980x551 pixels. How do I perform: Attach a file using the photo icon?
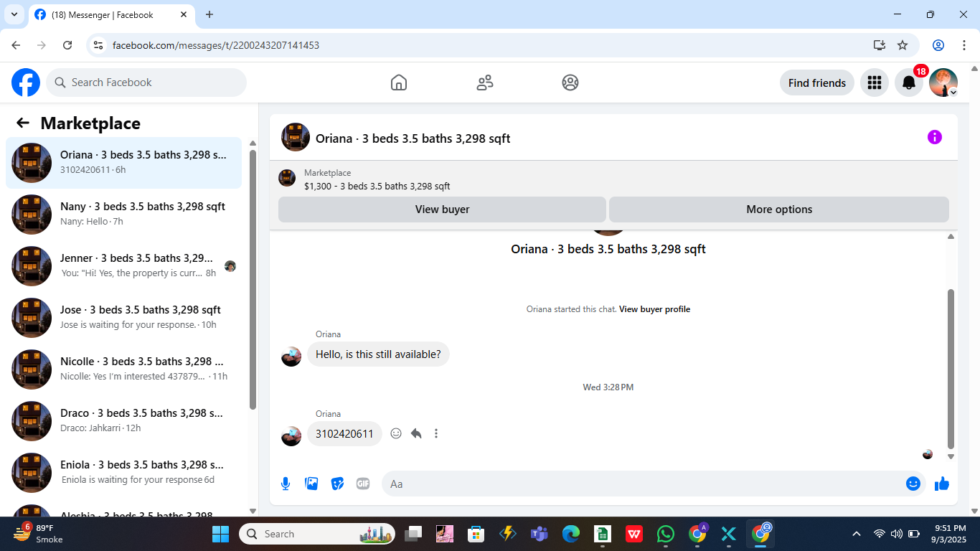tap(311, 484)
